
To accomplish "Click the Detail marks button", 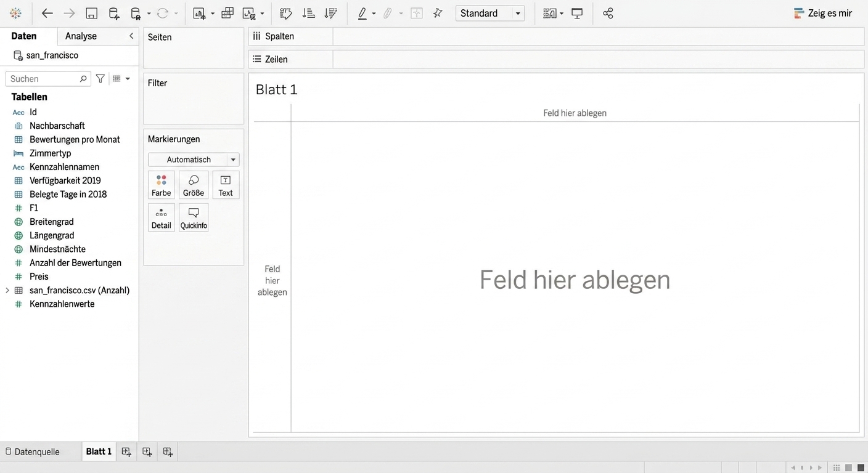I will [x=162, y=217].
